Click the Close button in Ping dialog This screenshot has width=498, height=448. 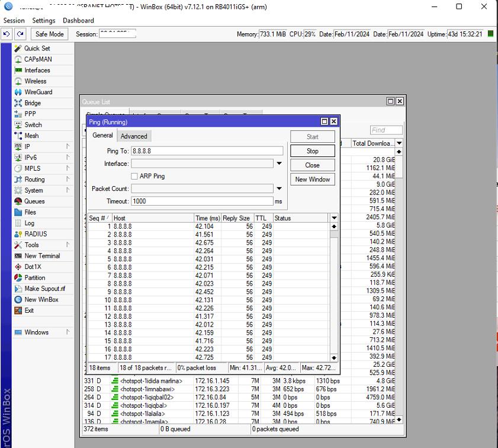[x=313, y=165]
